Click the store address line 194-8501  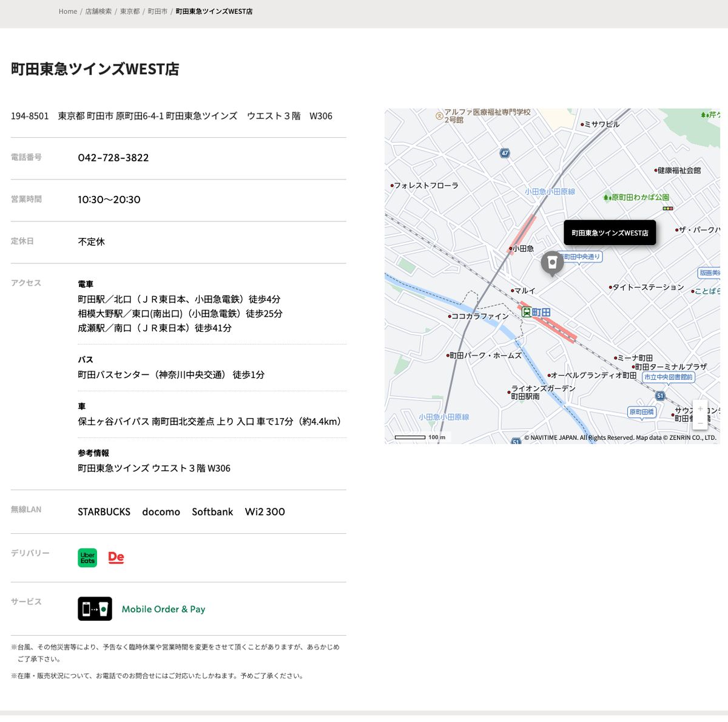pos(172,116)
